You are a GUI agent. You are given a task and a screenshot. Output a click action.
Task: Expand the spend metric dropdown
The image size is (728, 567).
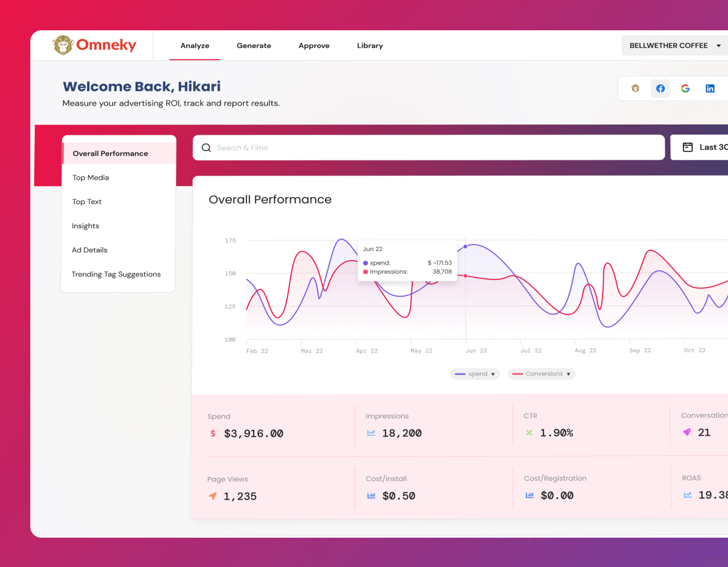(475, 374)
